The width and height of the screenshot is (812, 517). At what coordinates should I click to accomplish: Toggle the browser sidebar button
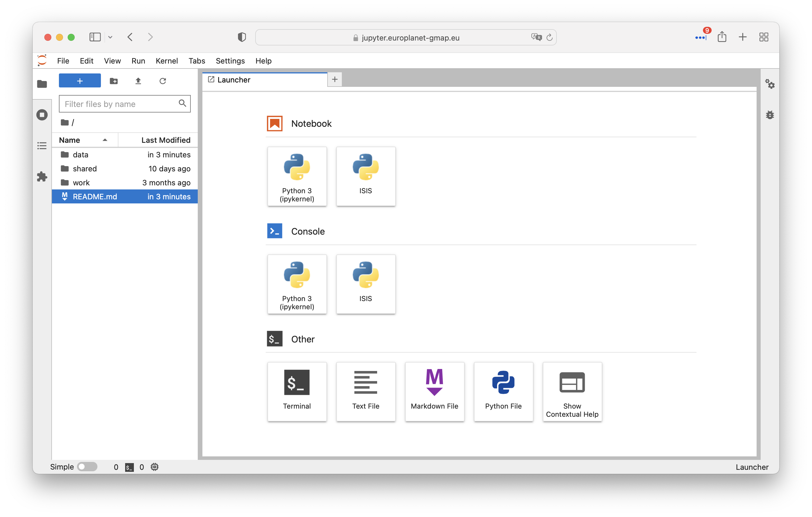(x=95, y=37)
